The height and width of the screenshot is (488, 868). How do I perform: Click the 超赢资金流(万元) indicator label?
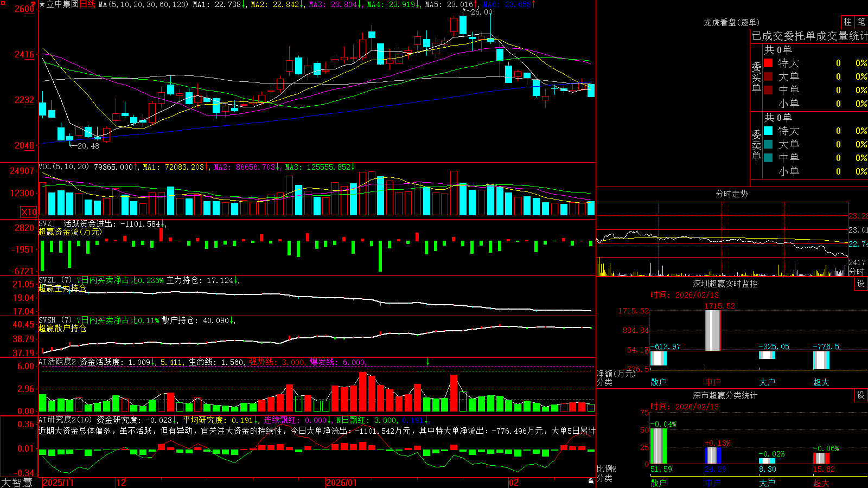click(x=70, y=232)
